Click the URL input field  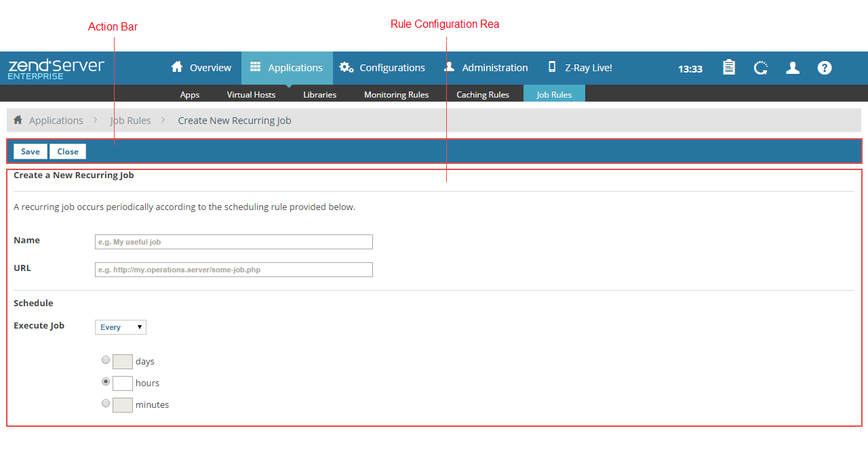(234, 270)
